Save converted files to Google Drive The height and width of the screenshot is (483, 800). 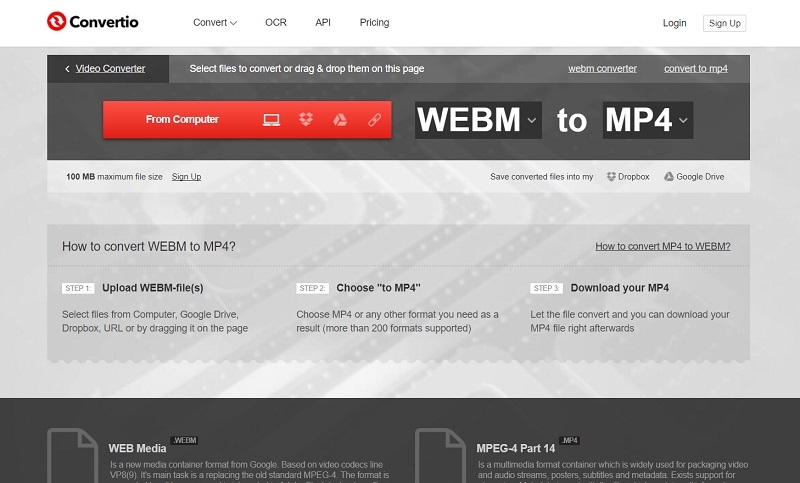pyautogui.click(x=694, y=176)
